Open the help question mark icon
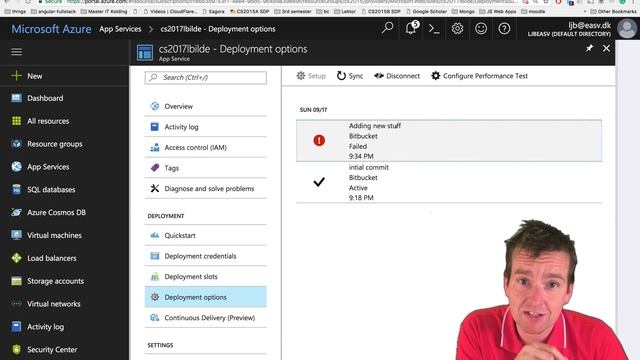The height and width of the screenshot is (360, 640). coord(504,29)
